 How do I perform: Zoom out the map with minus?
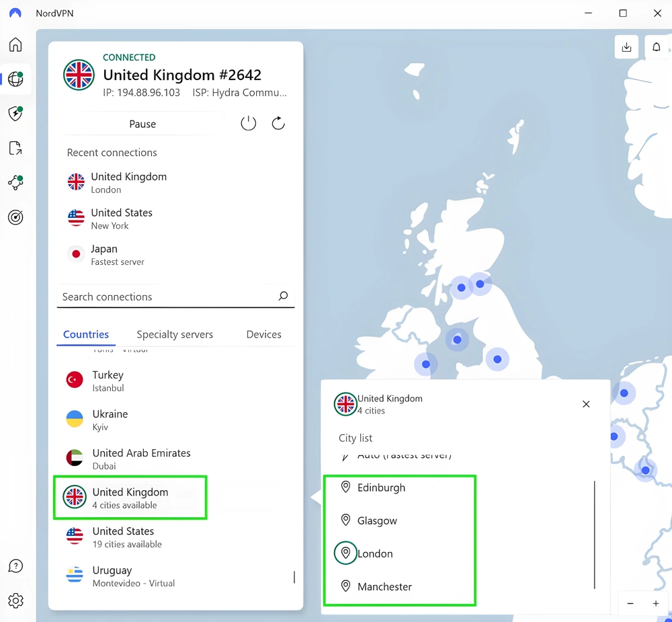pyautogui.click(x=630, y=604)
